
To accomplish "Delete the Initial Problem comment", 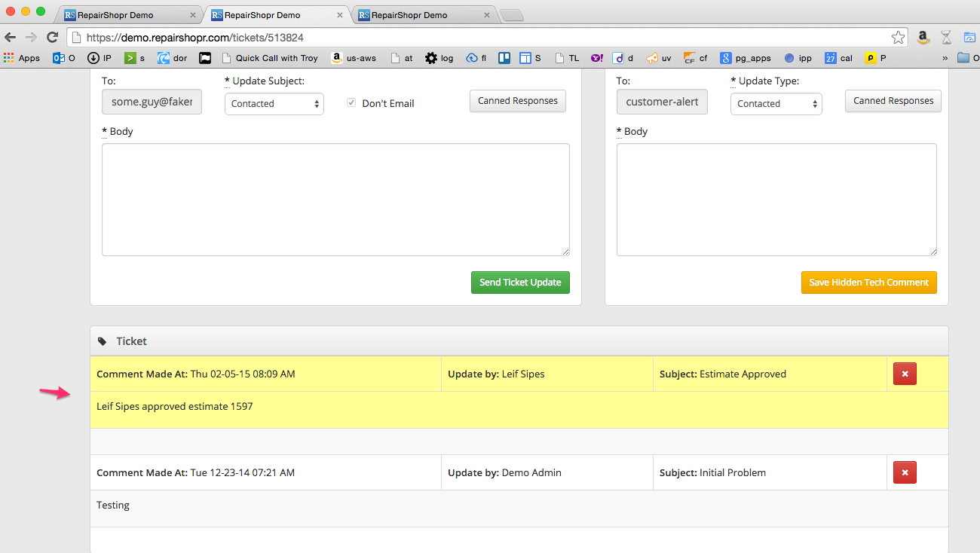I will pyautogui.click(x=905, y=472).
